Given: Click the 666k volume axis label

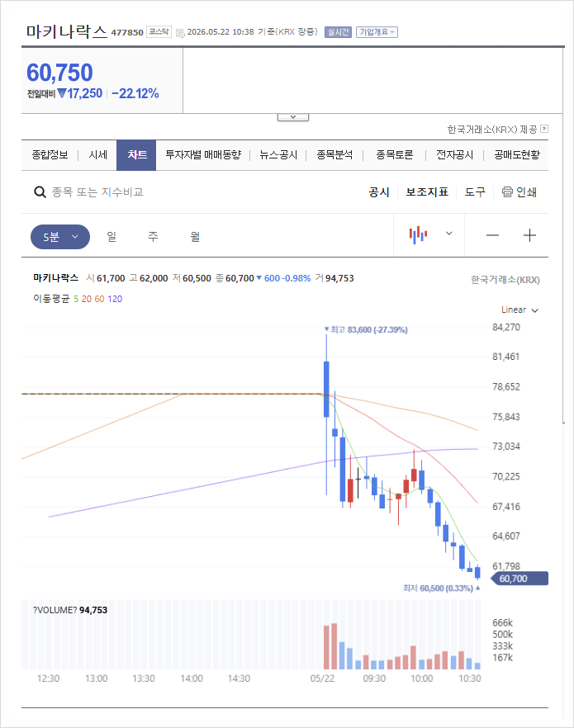Looking at the screenshot, I should 502,622.
